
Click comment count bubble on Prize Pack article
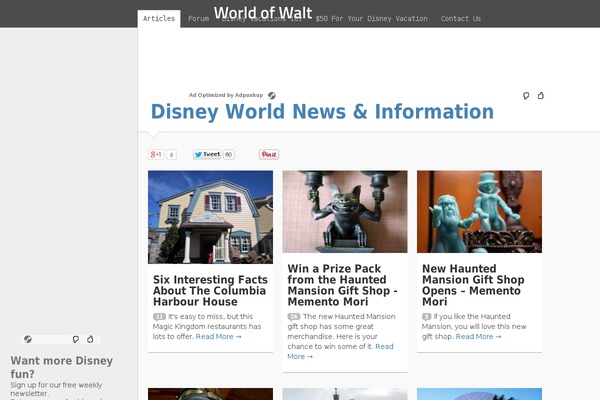pyautogui.click(x=294, y=317)
